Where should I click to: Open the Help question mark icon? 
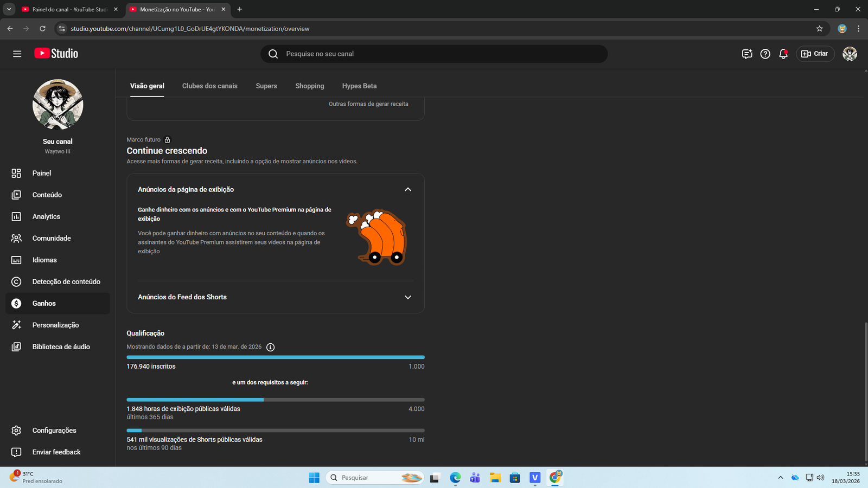coord(765,54)
